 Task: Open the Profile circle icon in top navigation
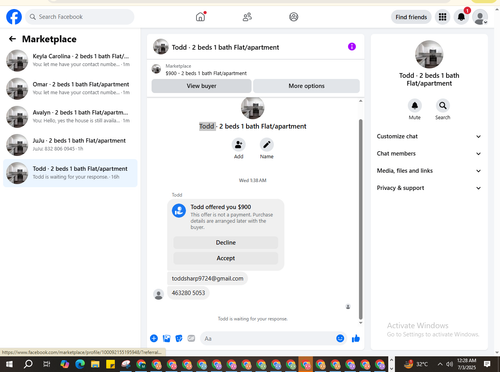click(294, 17)
